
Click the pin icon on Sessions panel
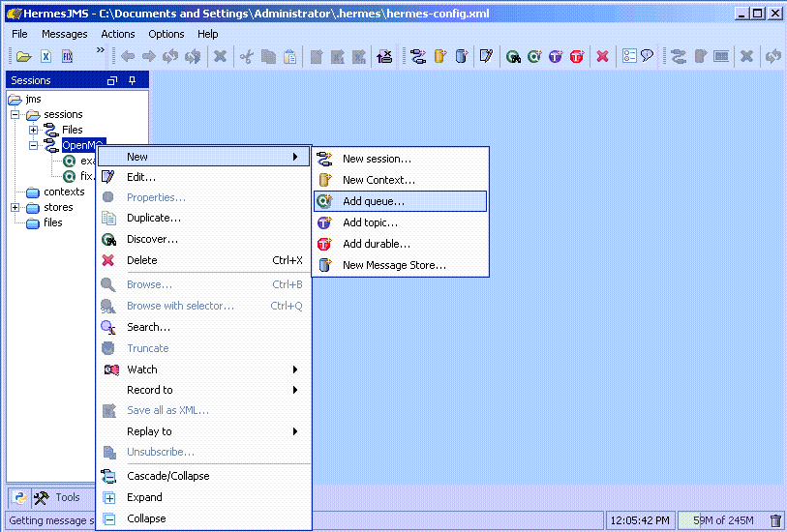[x=133, y=80]
